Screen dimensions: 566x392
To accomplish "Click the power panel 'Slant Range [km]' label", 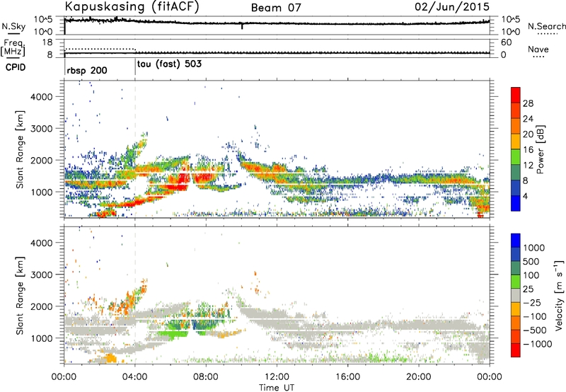I will pos(20,149).
